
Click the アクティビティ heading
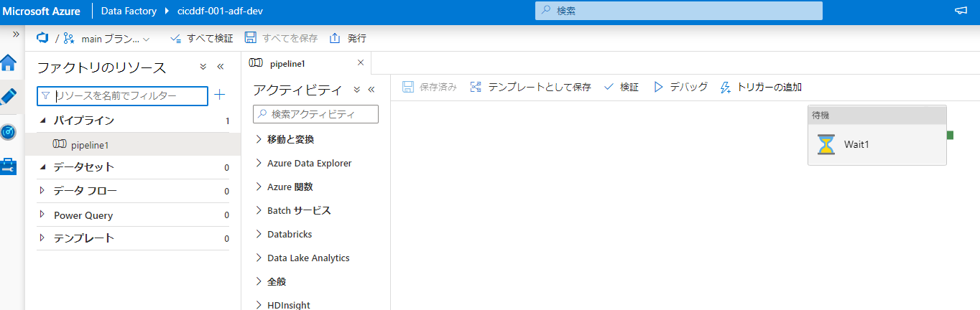click(297, 90)
